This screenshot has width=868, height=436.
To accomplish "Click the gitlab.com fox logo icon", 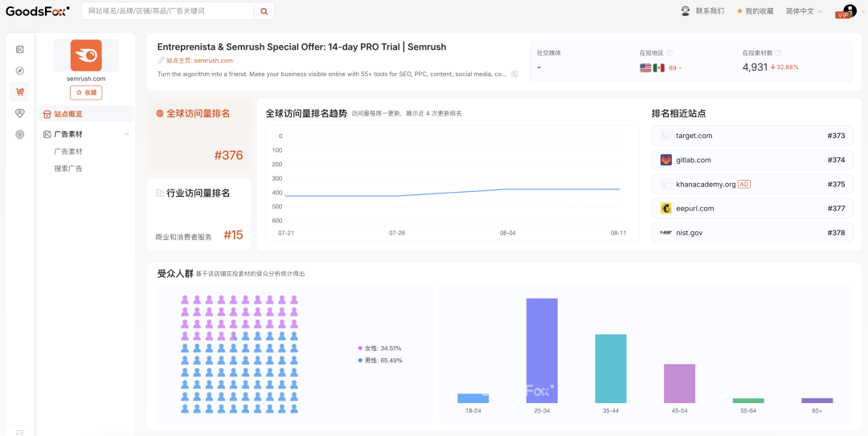I will pos(666,160).
